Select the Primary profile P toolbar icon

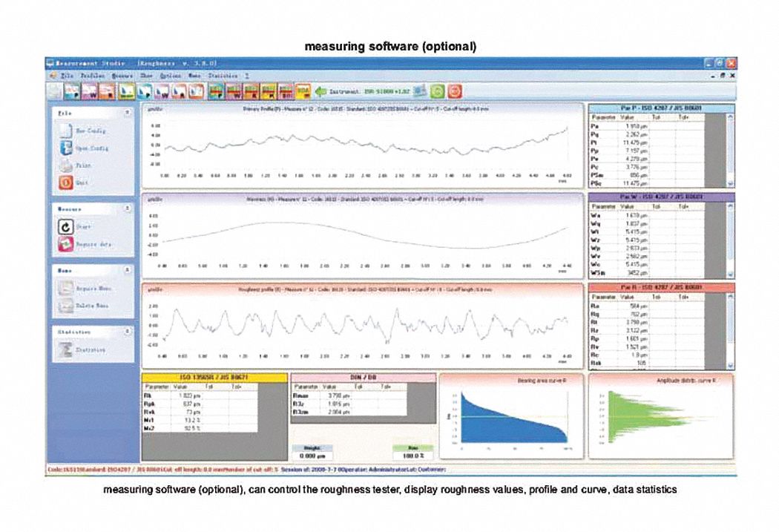[x=72, y=91]
